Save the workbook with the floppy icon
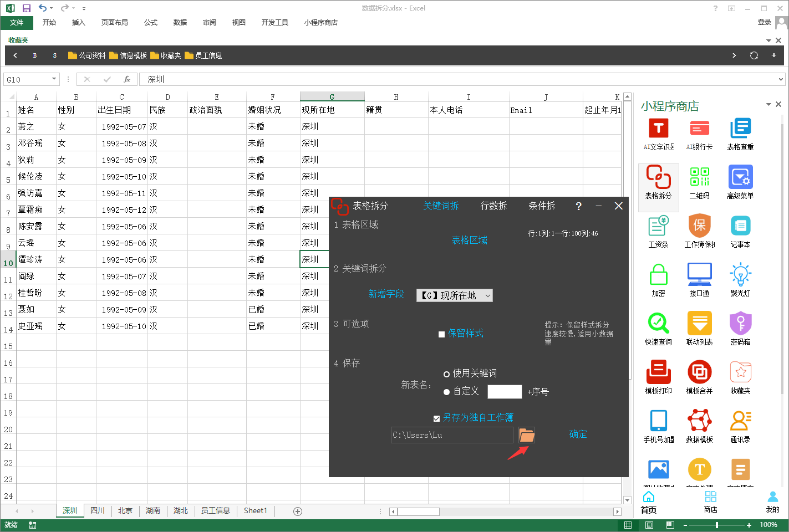The height and width of the screenshot is (532, 789). click(x=27, y=8)
